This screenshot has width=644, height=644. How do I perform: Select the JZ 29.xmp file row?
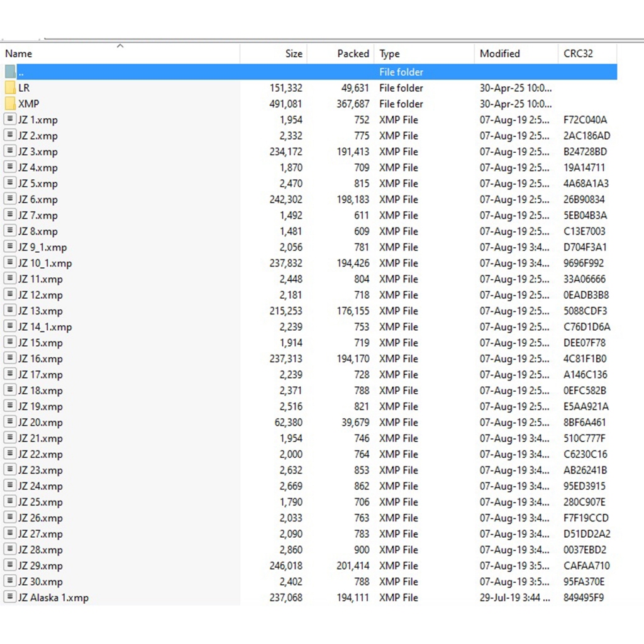pos(40,566)
